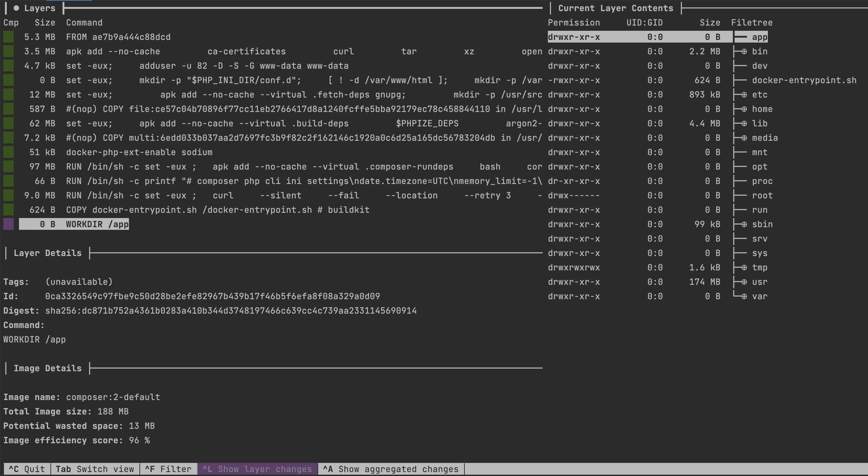Click green Cmp indicator of FROM layer
Viewport: 868px width, 476px height.
click(x=9, y=37)
